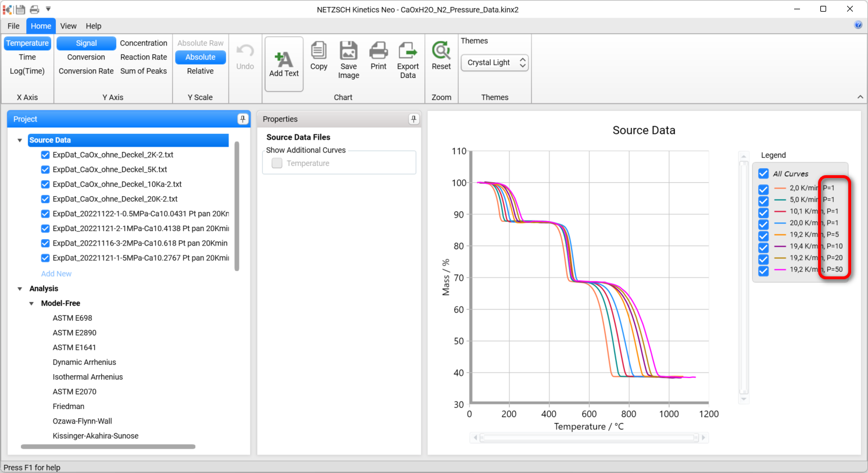Collapse the Source Data tree node
Image resolution: width=868 pixels, height=473 pixels.
(x=20, y=140)
